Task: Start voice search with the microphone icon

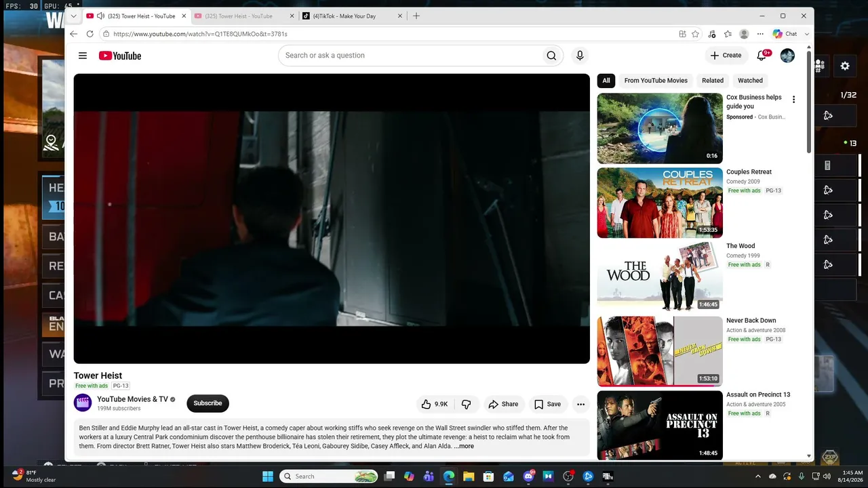Action: [580, 56]
